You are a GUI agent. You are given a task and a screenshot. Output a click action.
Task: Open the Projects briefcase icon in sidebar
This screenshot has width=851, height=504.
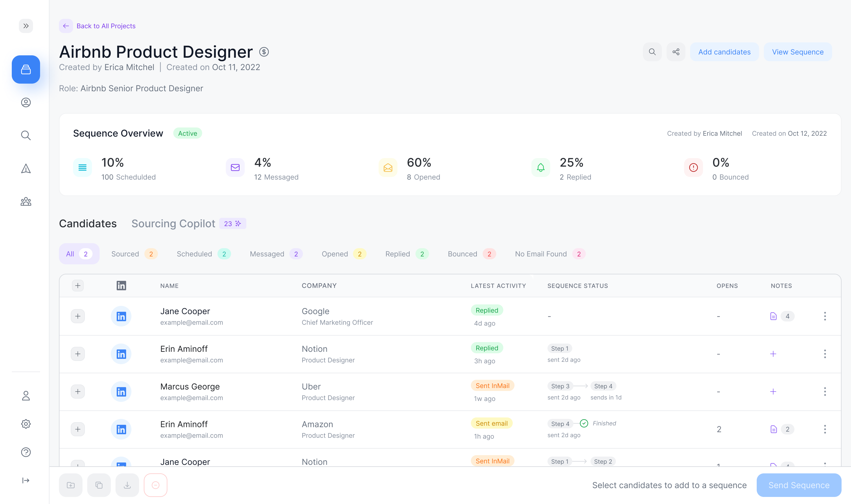click(x=26, y=69)
